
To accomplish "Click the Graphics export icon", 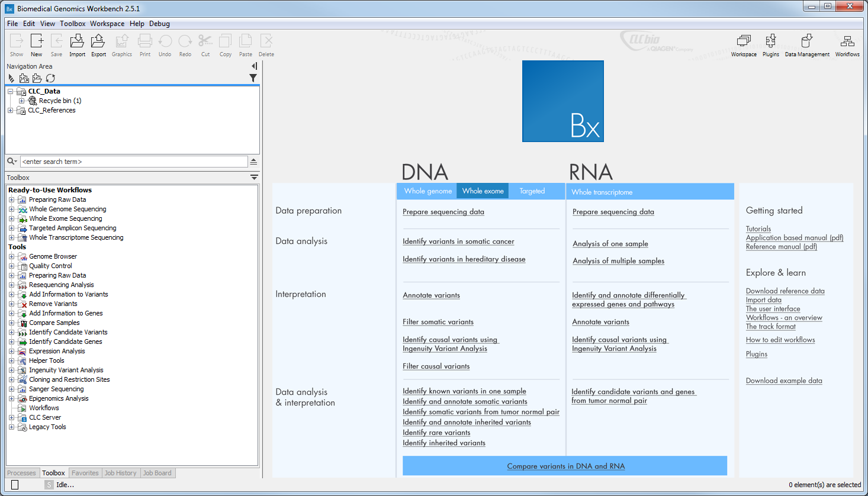I will pos(122,45).
